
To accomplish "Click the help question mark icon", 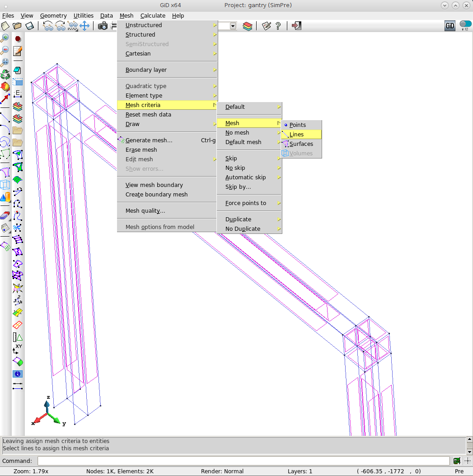I will coord(278,26).
